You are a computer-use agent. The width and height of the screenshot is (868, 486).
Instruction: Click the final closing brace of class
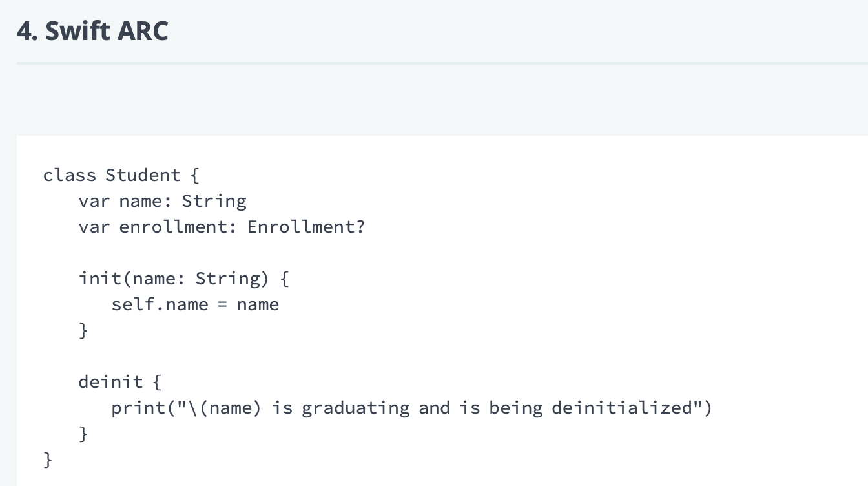tap(48, 460)
